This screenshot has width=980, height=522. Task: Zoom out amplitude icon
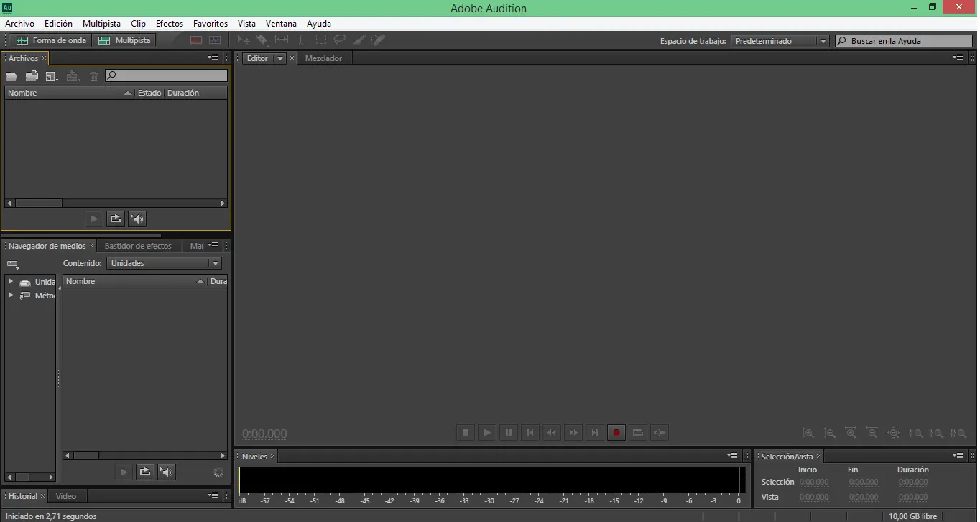point(830,434)
